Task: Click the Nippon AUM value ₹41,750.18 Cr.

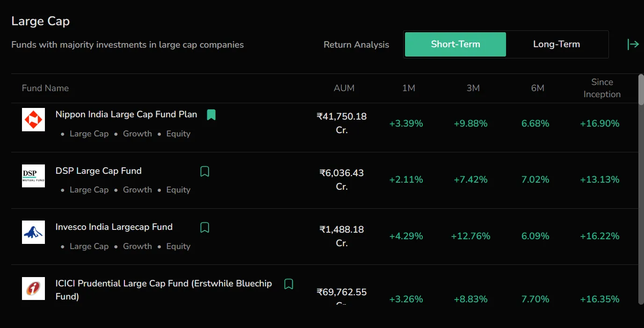Action: coord(342,123)
